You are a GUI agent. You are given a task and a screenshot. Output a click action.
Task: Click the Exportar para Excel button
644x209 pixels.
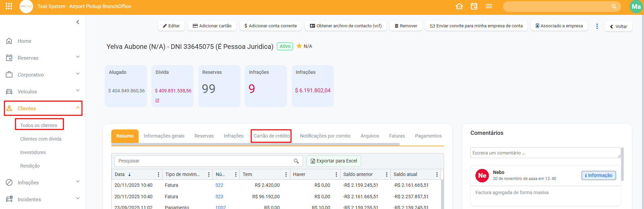333,161
